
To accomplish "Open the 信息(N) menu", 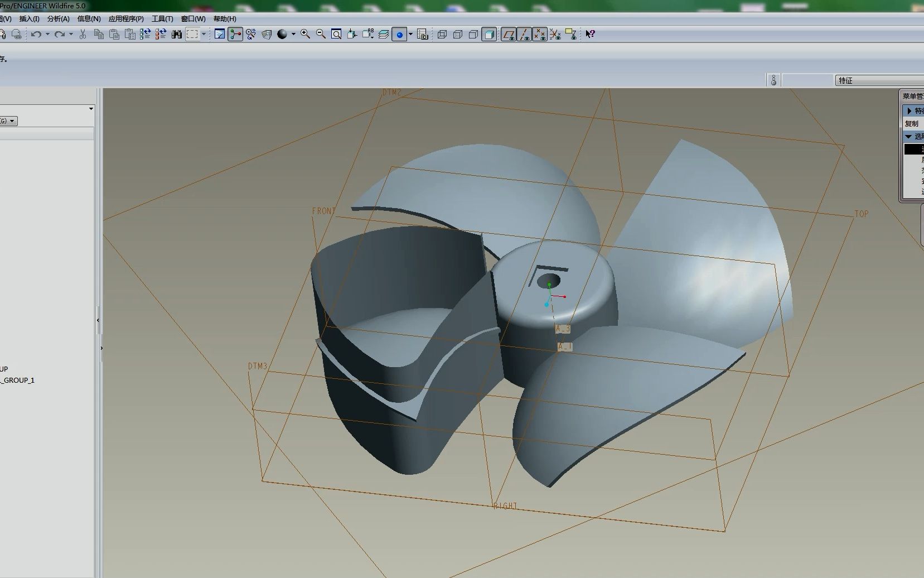I will (x=89, y=18).
